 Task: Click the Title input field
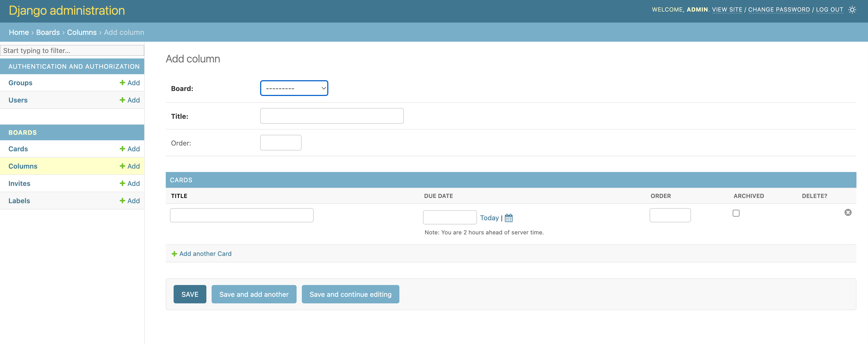pyautogui.click(x=332, y=116)
